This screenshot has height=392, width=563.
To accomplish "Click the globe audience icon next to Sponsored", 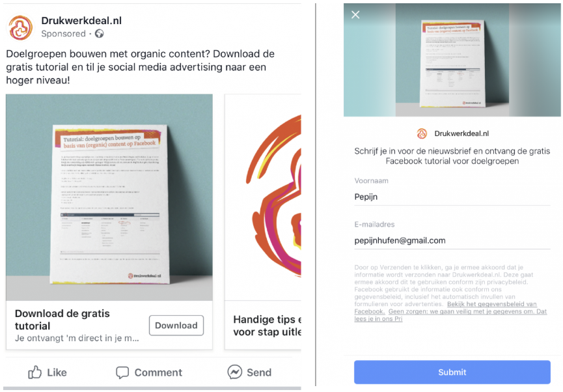I will (100, 34).
